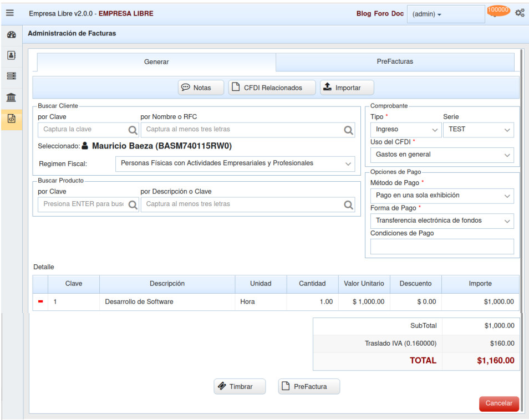Viewport: 529px width, 420px height.
Task: Click the hamburger menu icon
Action: [9, 13]
